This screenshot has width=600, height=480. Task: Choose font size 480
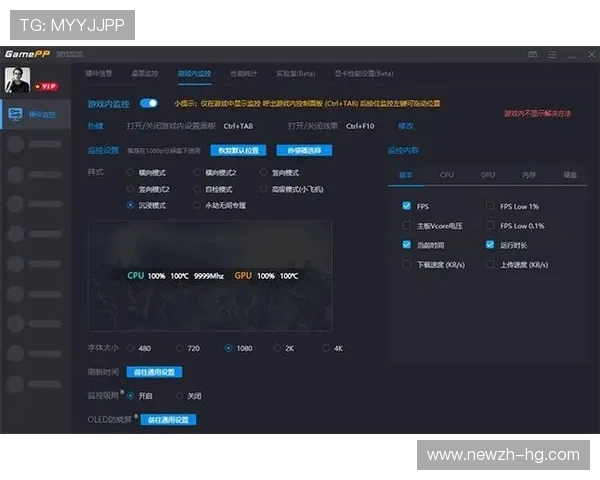click(x=130, y=348)
